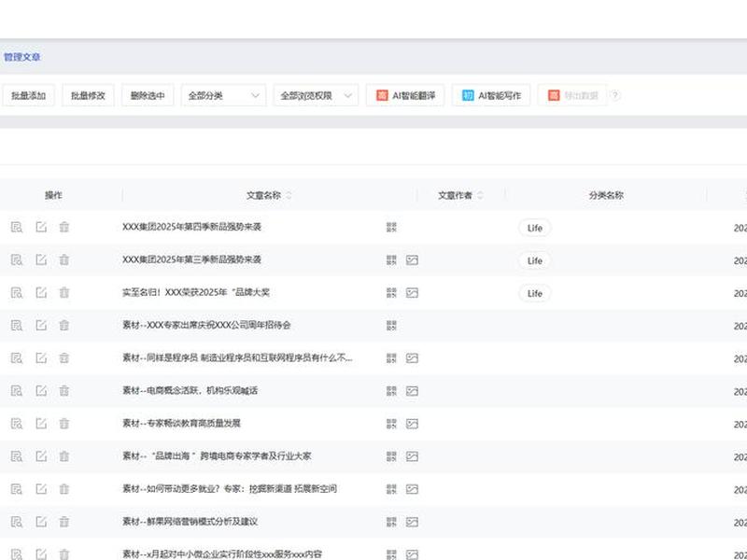This screenshot has width=747, height=560.
Task: Preview the 实至名归 品牌大奖 article
Action: point(17,293)
